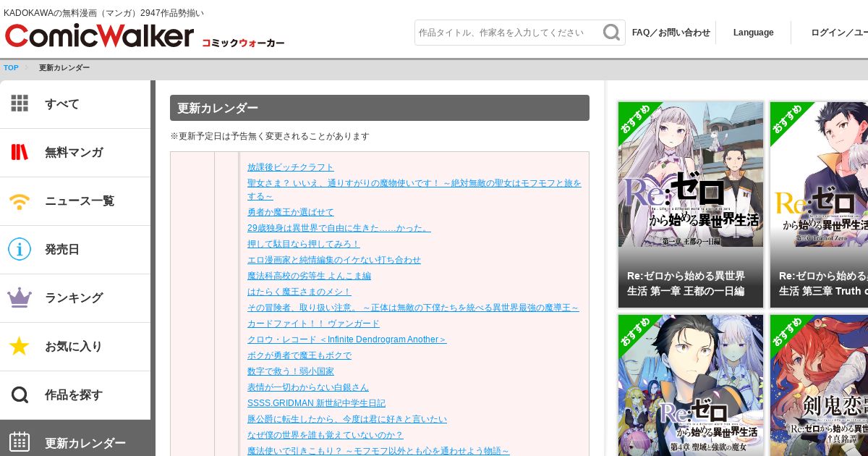Screen dimensions: 868x456
Task: Click the calendar icon for 更新カレンダー
Action: 20,442
